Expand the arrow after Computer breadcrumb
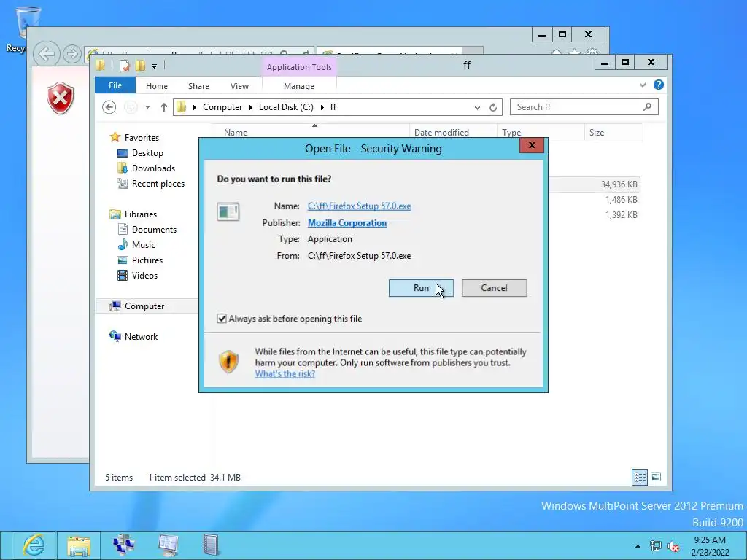The width and height of the screenshot is (747, 560). pos(250,108)
